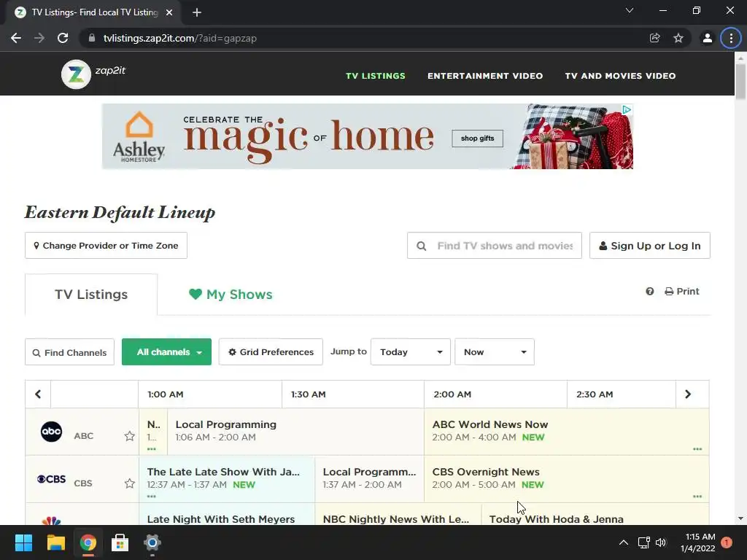The width and height of the screenshot is (747, 560).
Task: Open TV AND MOVIES VIDEO nav item
Action: 620,76
